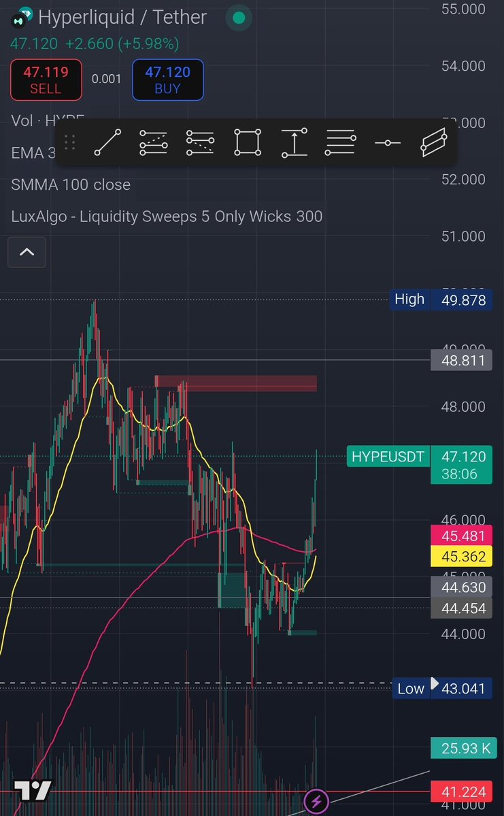The width and height of the screenshot is (504, 816).
Task: Click the blue 47.120 BUY button
Action: coord(167,80)
